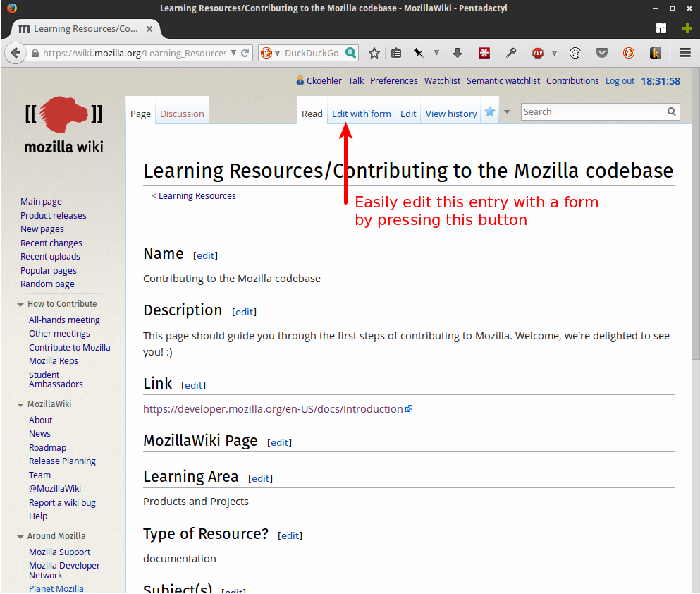Click the DuckDuckGo search input box

click(x=312, y=53)
